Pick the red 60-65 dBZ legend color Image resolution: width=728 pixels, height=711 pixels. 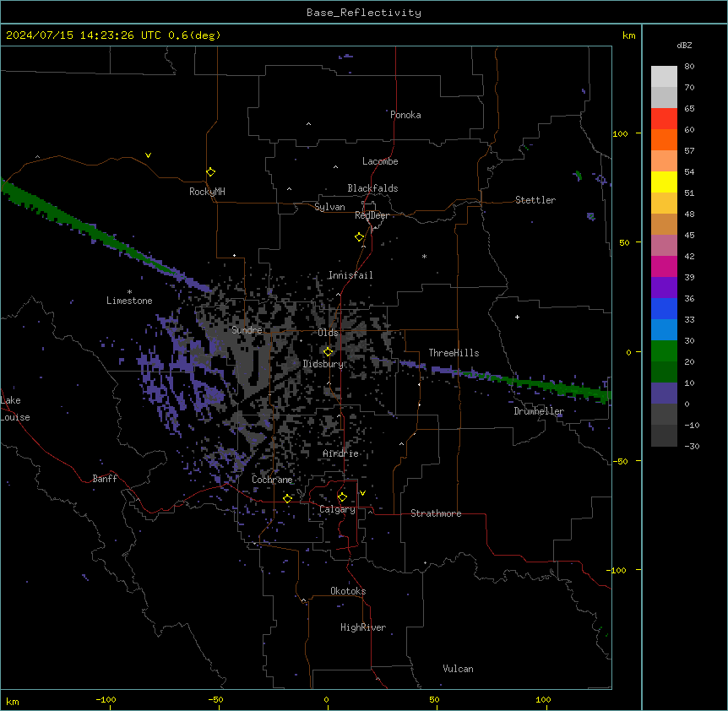664,119
